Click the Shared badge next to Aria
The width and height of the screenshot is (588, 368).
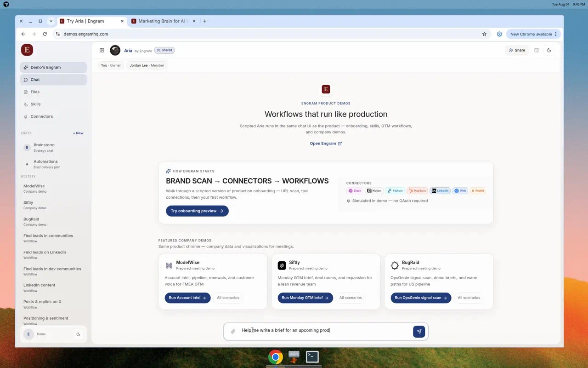(x=164, y=51)
